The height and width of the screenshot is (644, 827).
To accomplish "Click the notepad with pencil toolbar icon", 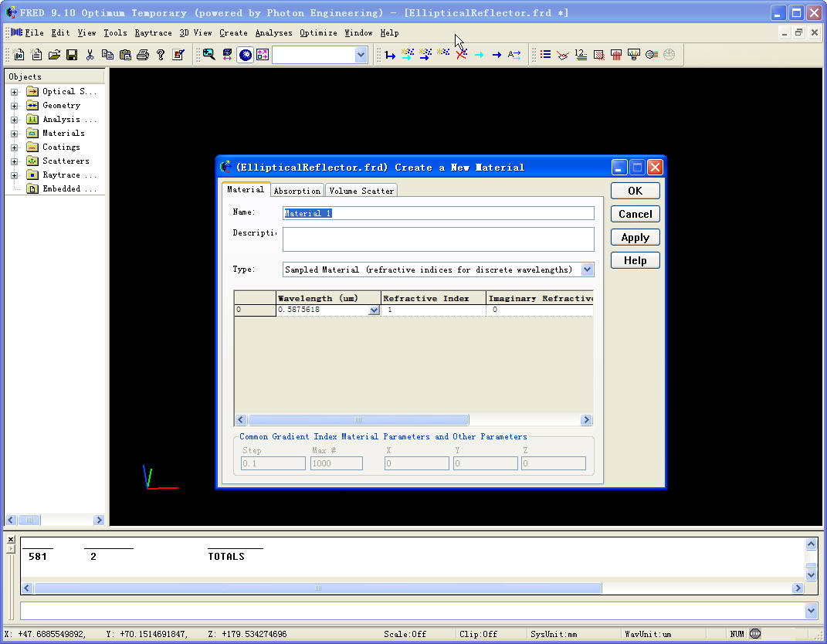I will click(178, 54).
